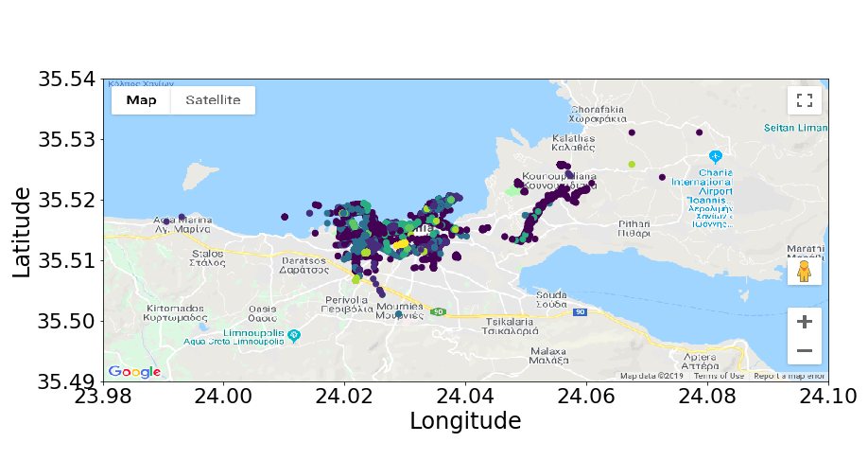Image resolution: width=868 pixels, height=460 pixels.
Task: Click the Kirtomados village label
Action: click(176, 312)
